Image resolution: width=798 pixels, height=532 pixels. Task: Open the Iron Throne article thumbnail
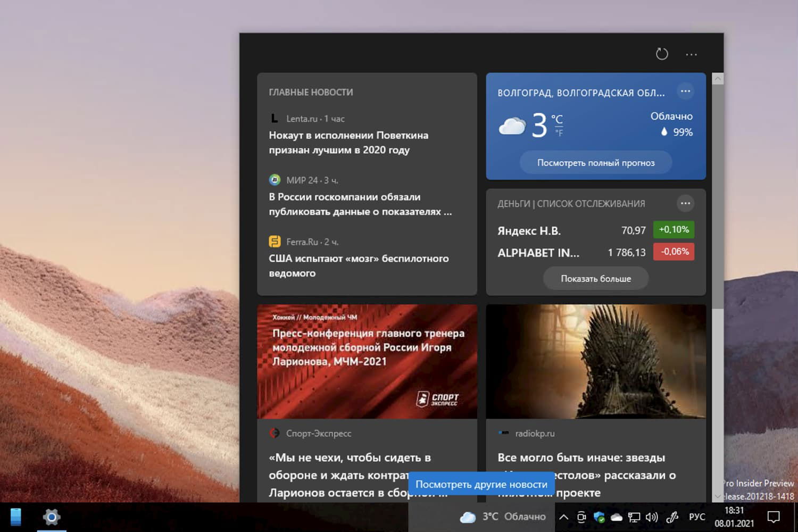point(595,362)
